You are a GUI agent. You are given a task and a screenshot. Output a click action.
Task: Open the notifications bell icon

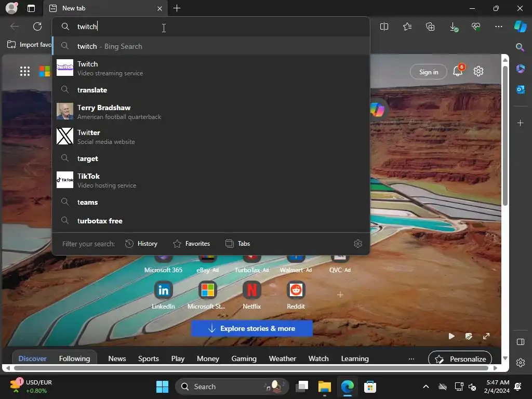[458, 71]
